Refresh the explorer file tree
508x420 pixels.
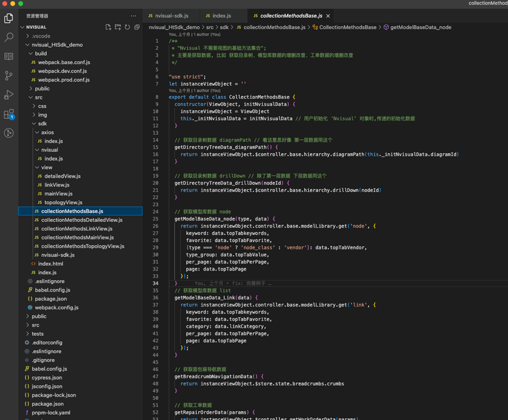[128, 27]
